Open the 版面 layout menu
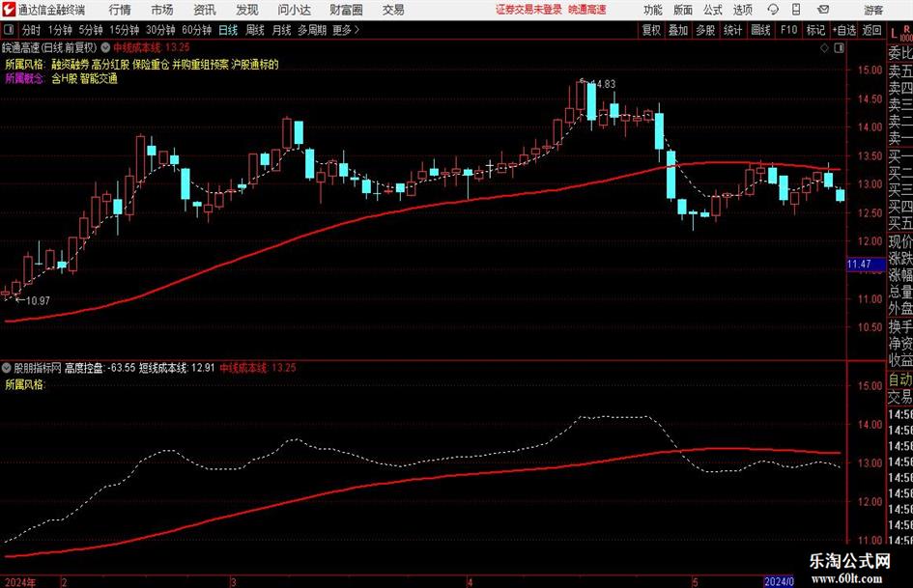This screenshot has width=913, height=588. pyautogui.click(x=683, y=10)
